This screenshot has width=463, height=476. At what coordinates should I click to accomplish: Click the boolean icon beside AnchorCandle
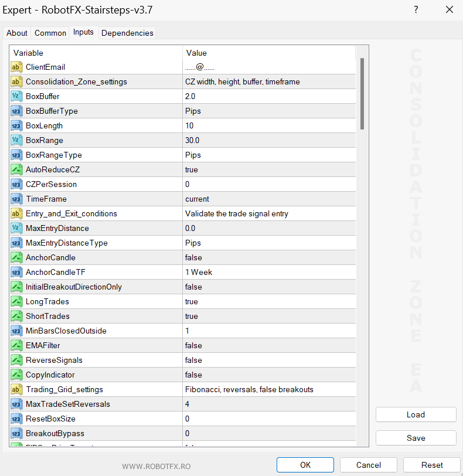16,257
